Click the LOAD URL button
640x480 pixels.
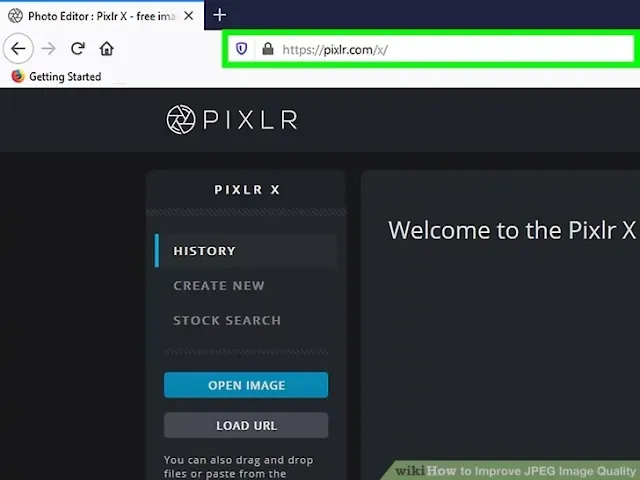pos(246,425)
